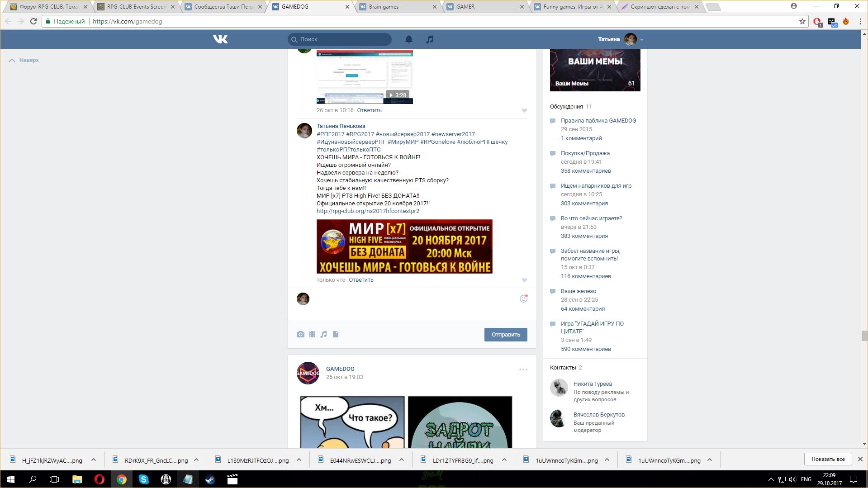Open the Windows Start menu
868x488 pixels.
click(x=11, y=479)
